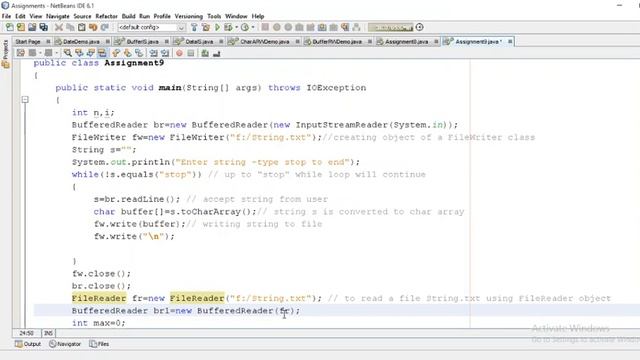
Task: Open the Edit menu
Action: (x=20, y=16)
